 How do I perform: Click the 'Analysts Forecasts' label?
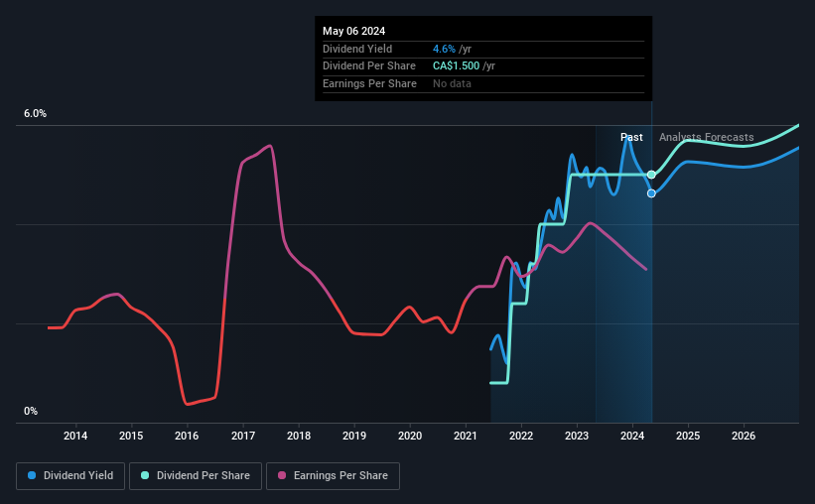pos(707,137)
